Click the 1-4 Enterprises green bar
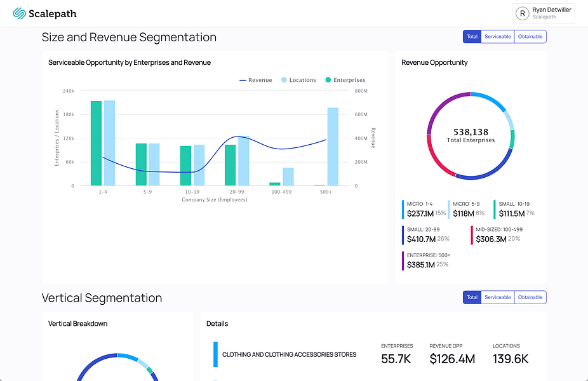 click(x=96, y=144)
